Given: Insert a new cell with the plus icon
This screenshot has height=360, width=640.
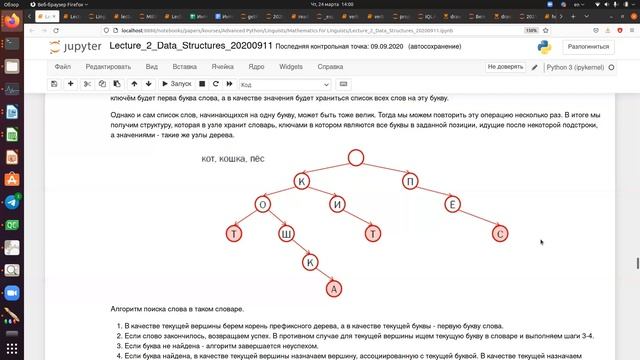Looking at the screenshot, I should coord(71,84).
